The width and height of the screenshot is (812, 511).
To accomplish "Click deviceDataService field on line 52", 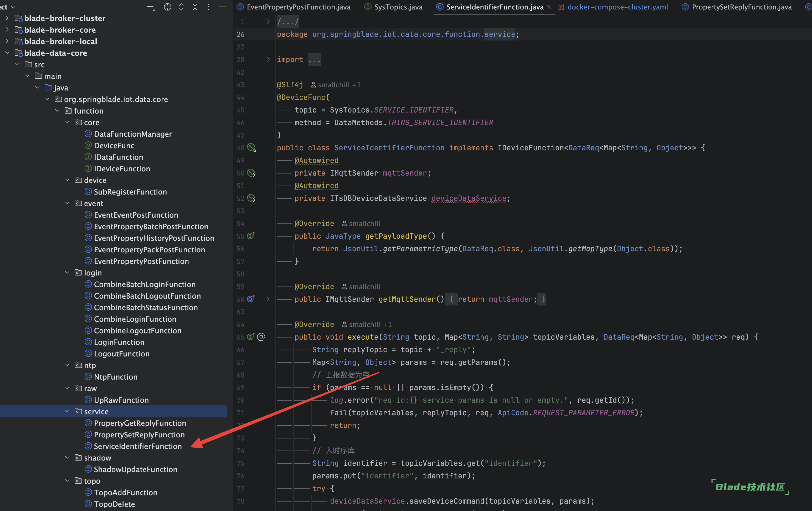I will 469,198.
